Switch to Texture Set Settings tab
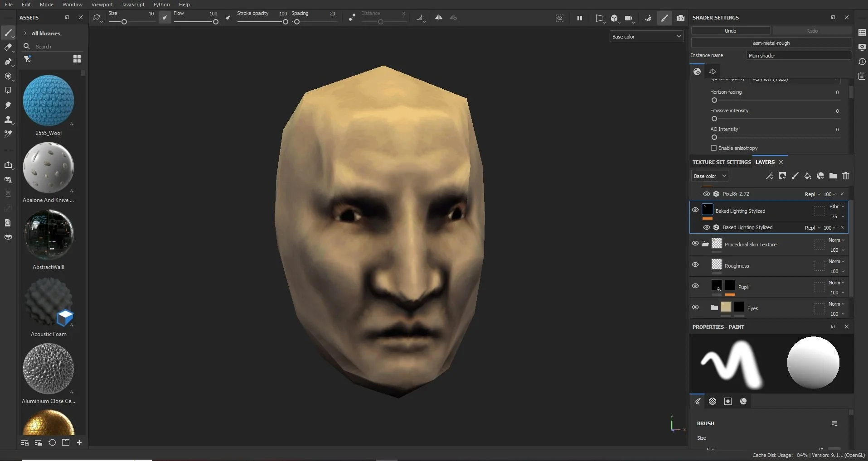Screen dimensions: 868x461 tap(721, 162)
